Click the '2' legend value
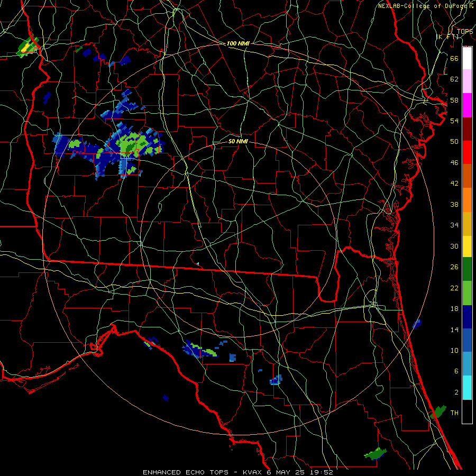This screenshot has width=476, height=476. pyautogui.click(x=456, y=392)
